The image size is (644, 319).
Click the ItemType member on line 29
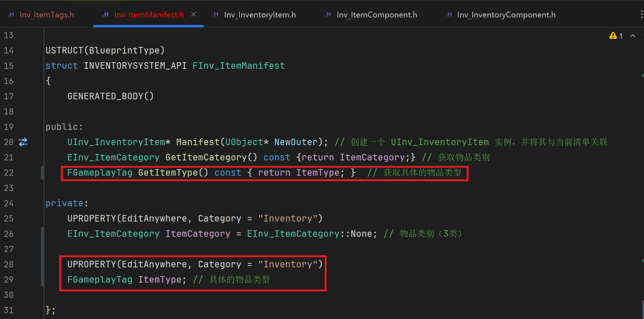tap(160, 280)
